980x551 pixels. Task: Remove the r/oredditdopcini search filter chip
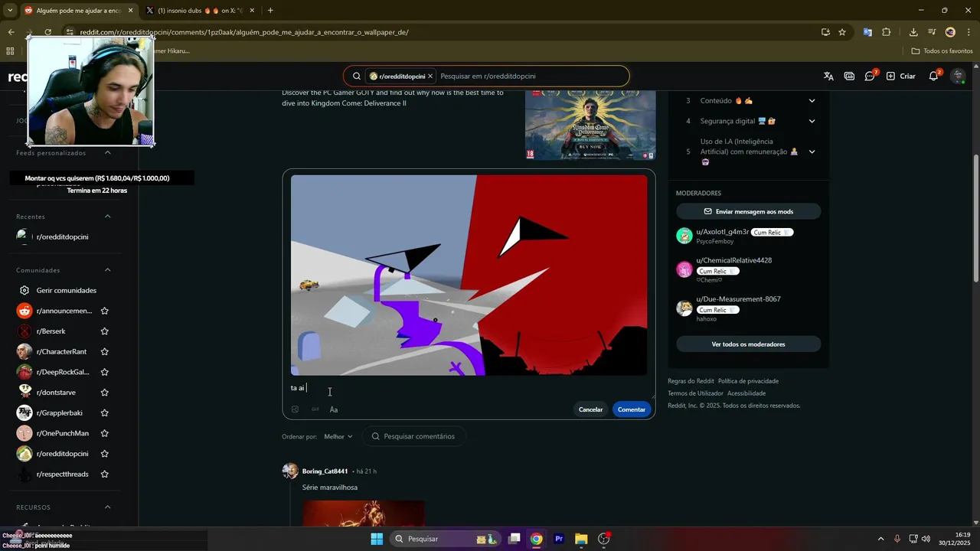click(x=430, y=76)
